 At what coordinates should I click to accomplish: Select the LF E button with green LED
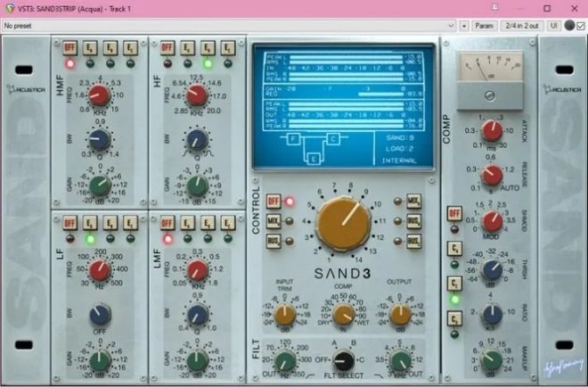[90, 223]
